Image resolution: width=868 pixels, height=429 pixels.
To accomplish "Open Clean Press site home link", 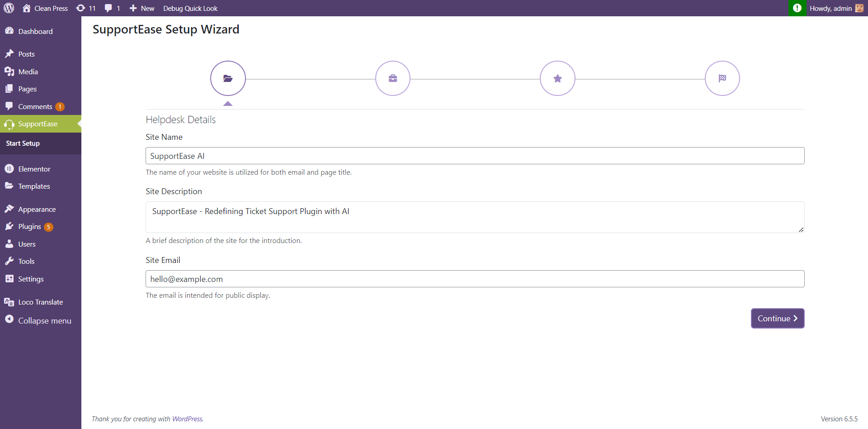I will 45,8.
